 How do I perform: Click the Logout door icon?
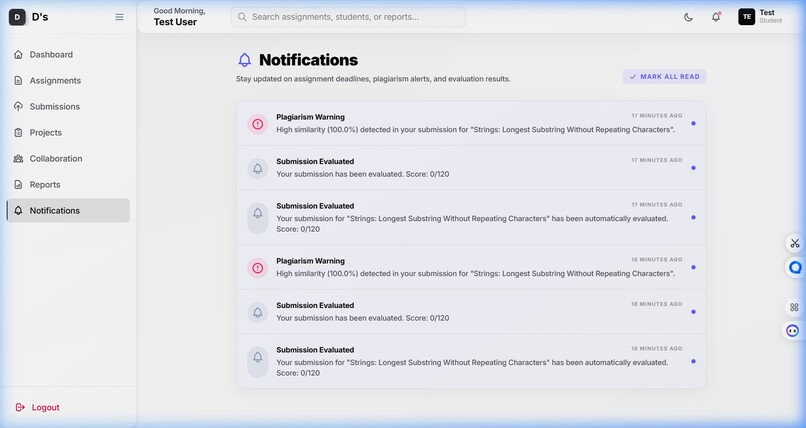[20, 407]
